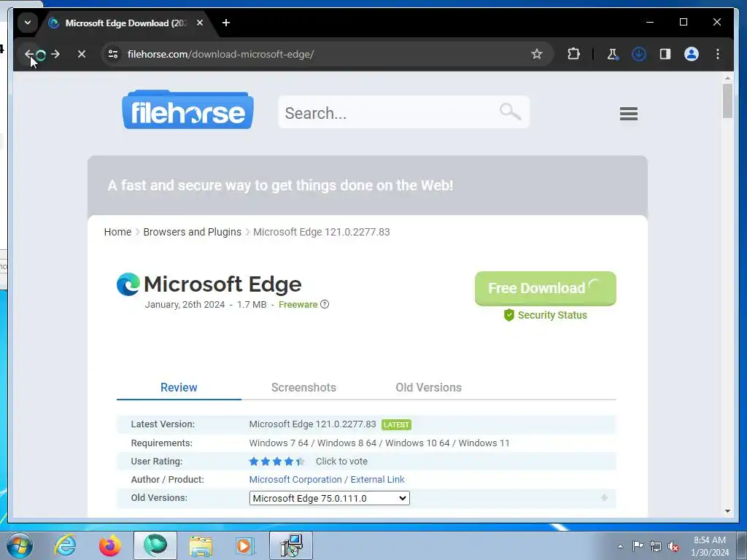
Task: Click the 'Microsoft Edge 121.0.2277.83' breadcrumb text
Action: tap(322, 232)
